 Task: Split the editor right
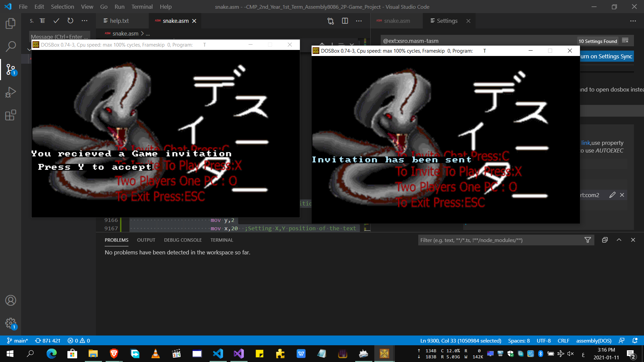click(345, 21)
